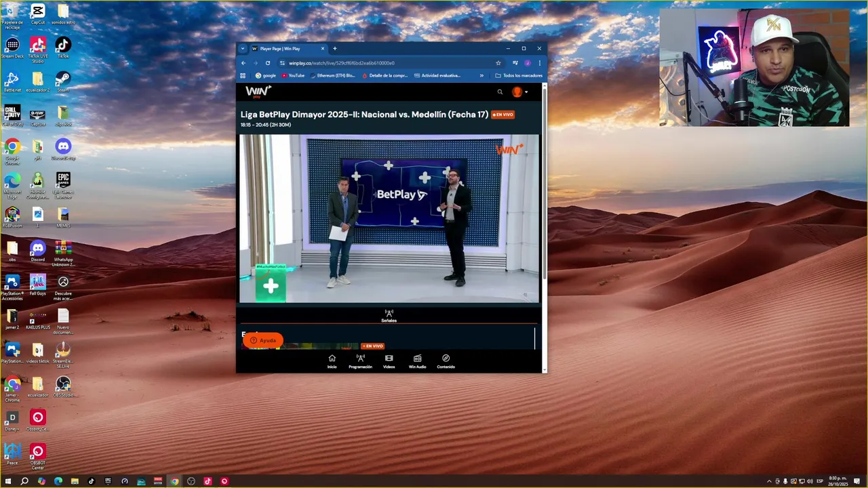Go back in the Chrome window

point(243,63)
